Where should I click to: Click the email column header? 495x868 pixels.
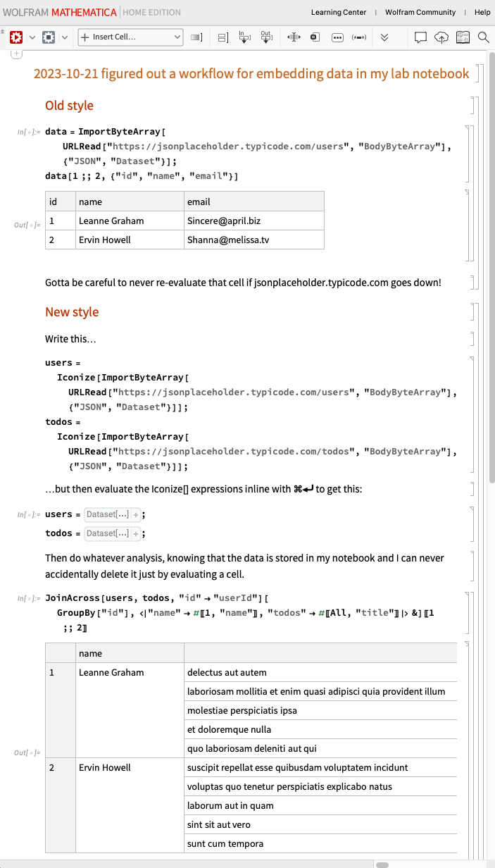pos(254,201)
